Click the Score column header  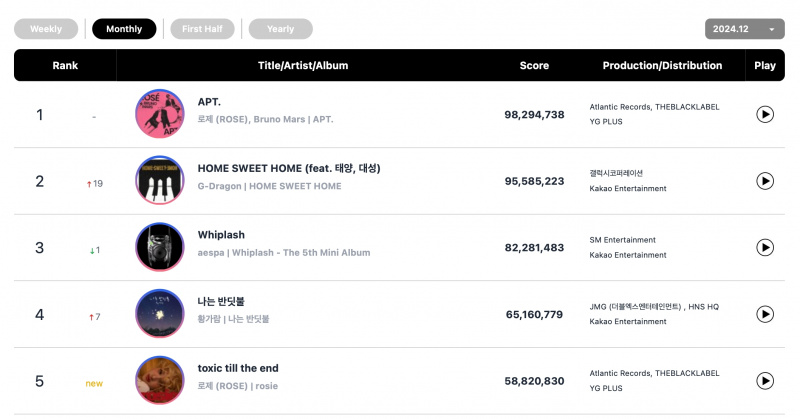(x=534, y=65)
